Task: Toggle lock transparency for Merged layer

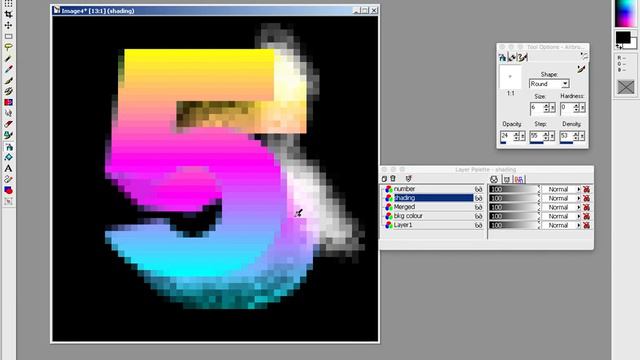Action: coord(587,207)
